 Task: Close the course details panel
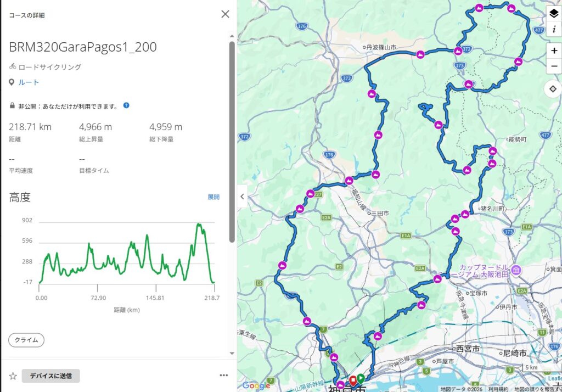(225, 14)
